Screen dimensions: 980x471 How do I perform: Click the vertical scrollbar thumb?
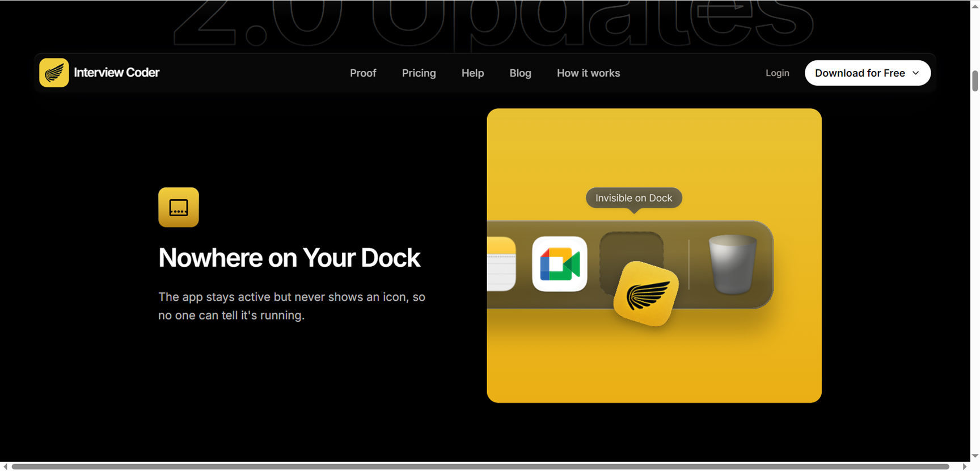(x=975, y=81)
